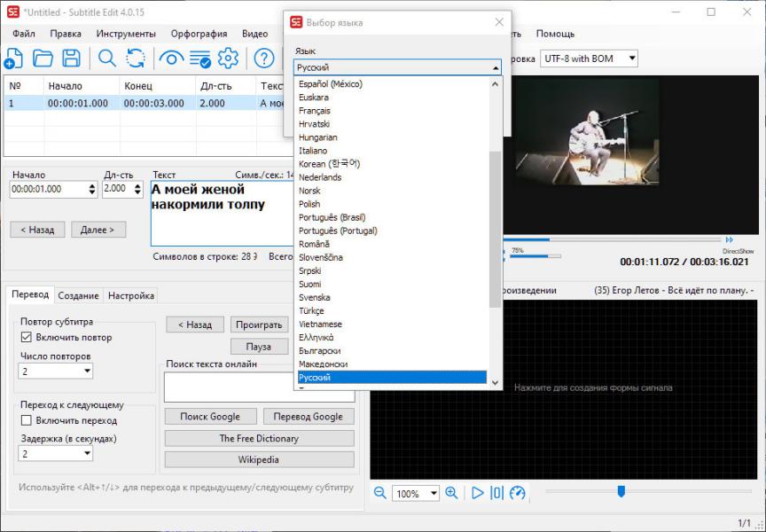Click the 'Перевод Google' button

point(308,417)
